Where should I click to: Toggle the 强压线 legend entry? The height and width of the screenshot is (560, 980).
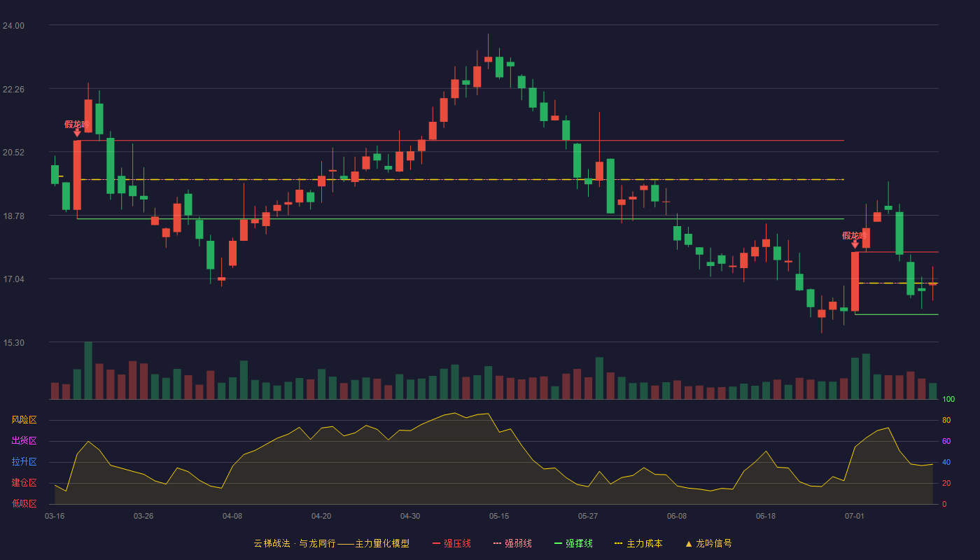coord(451,543)
